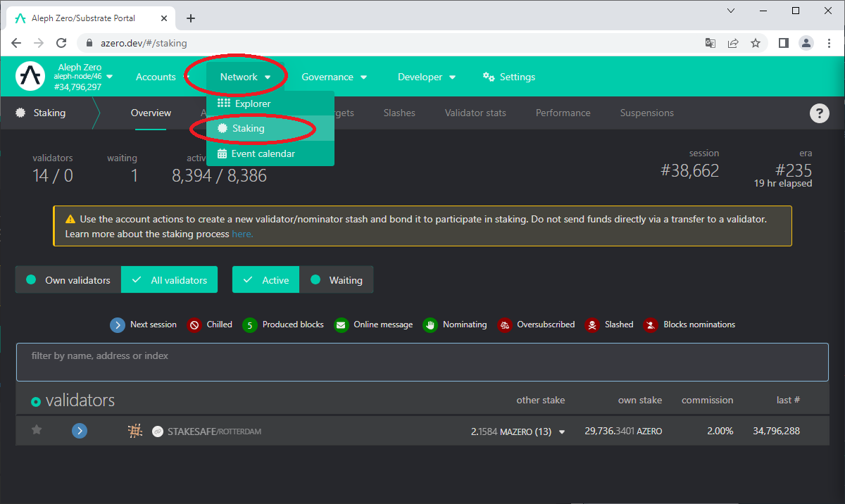Click the Aleph Zero logo icon
The height and width of the screenshot is (504, 845).
click(30, 76)
